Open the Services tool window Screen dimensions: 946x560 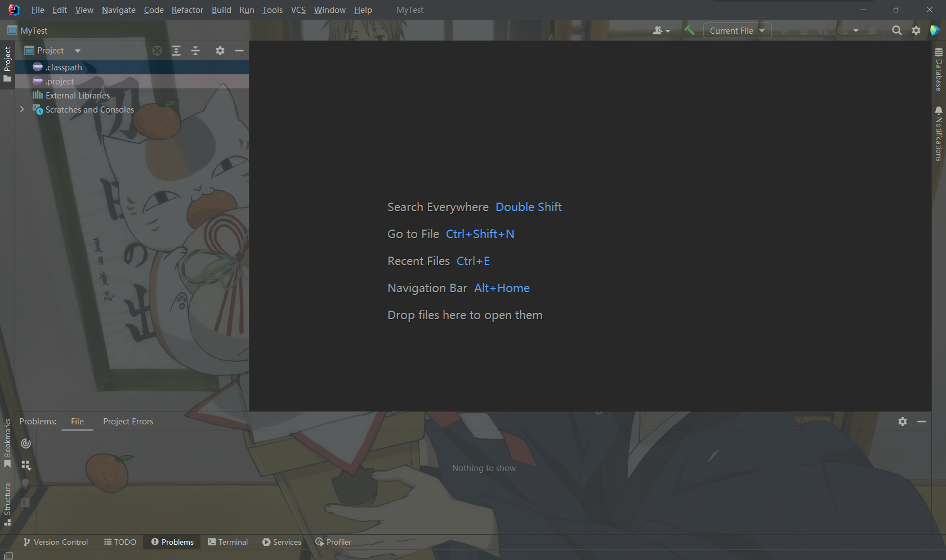282,542
